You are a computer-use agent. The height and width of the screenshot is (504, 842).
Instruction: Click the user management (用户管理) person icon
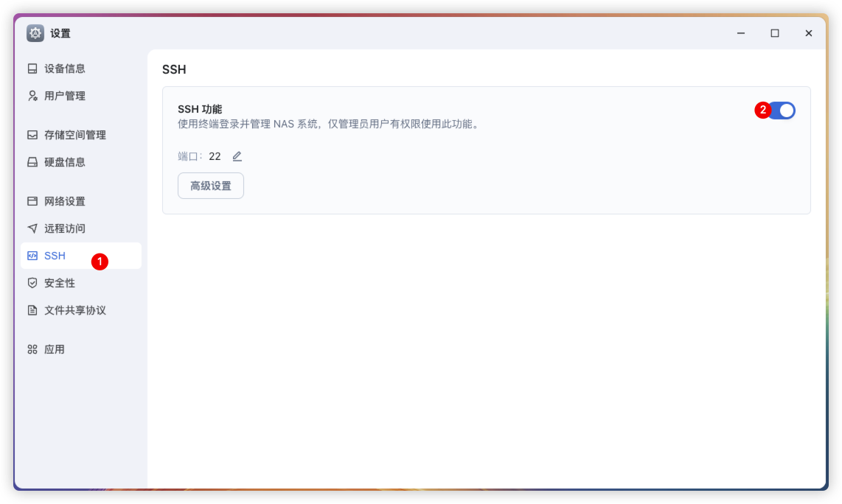coord(32,96)
